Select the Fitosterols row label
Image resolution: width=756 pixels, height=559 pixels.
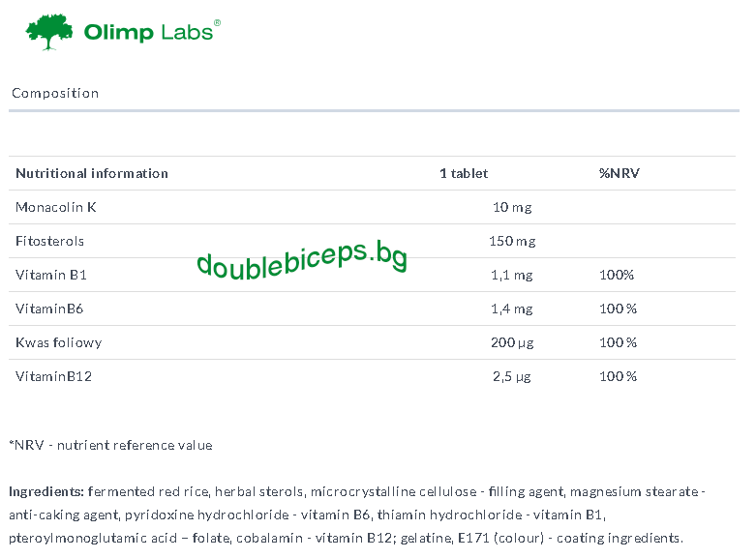[49, 241]
